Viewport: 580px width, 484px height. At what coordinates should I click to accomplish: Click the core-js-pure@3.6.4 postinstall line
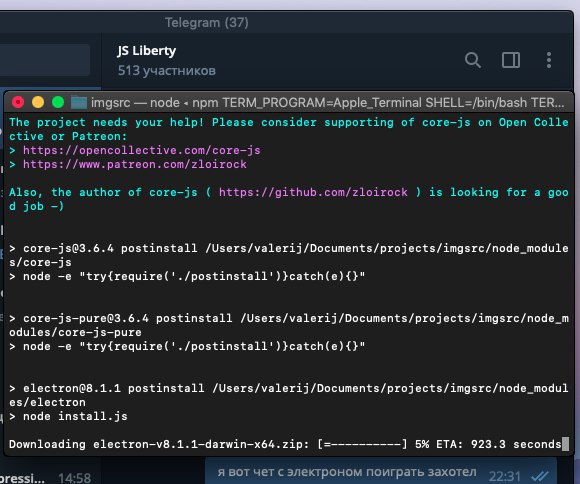point(289,325)
